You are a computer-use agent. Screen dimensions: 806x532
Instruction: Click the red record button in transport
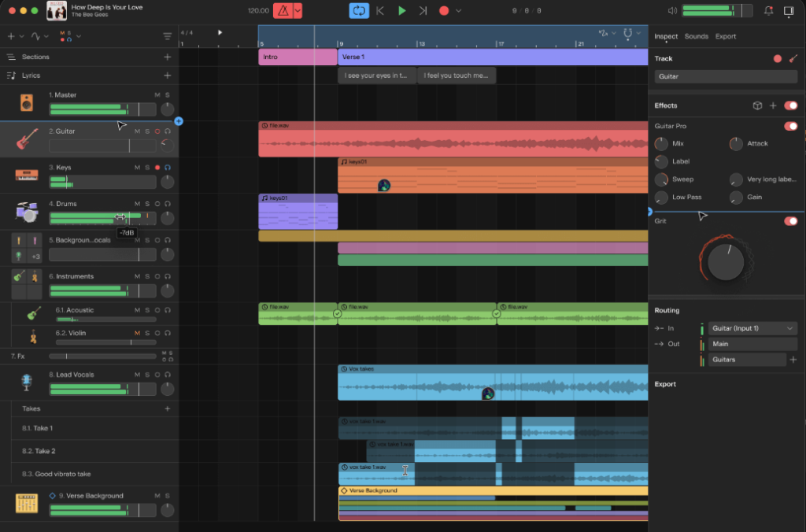(443, 11)
